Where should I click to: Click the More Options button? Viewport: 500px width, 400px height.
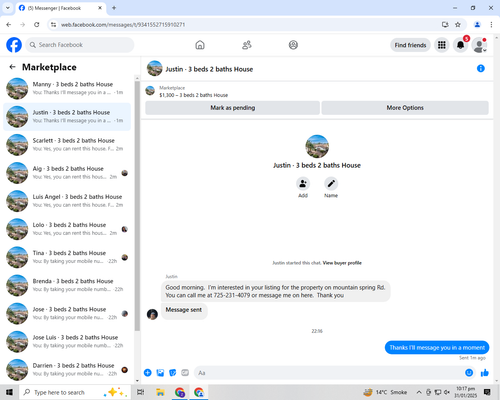tap(405, 108)
